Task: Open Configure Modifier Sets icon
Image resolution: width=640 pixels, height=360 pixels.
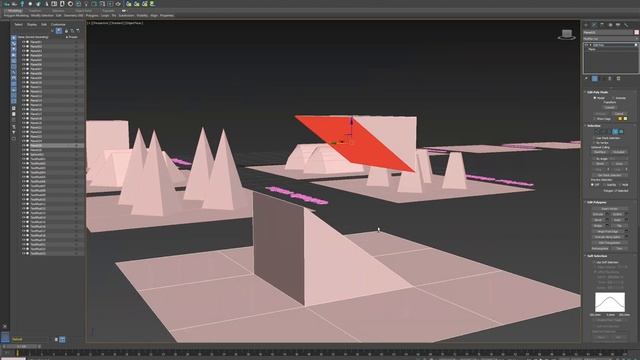Action: [618, 78]
